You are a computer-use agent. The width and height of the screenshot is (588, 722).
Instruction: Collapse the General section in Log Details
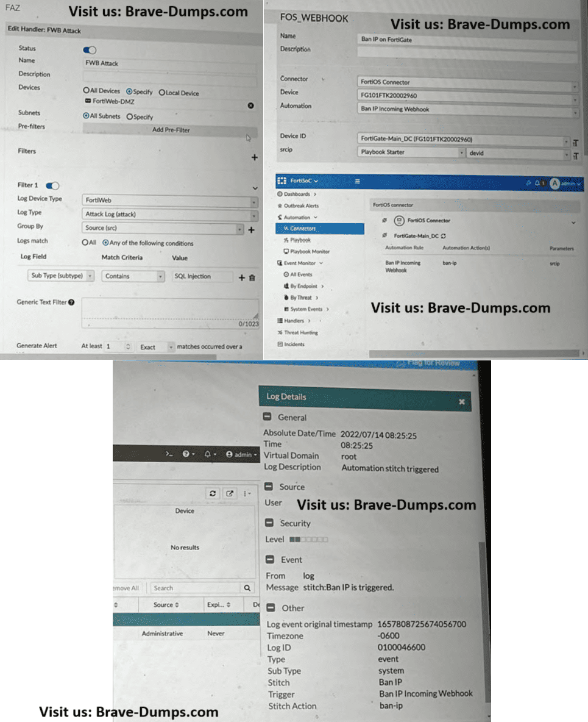(x=267, y=418)
